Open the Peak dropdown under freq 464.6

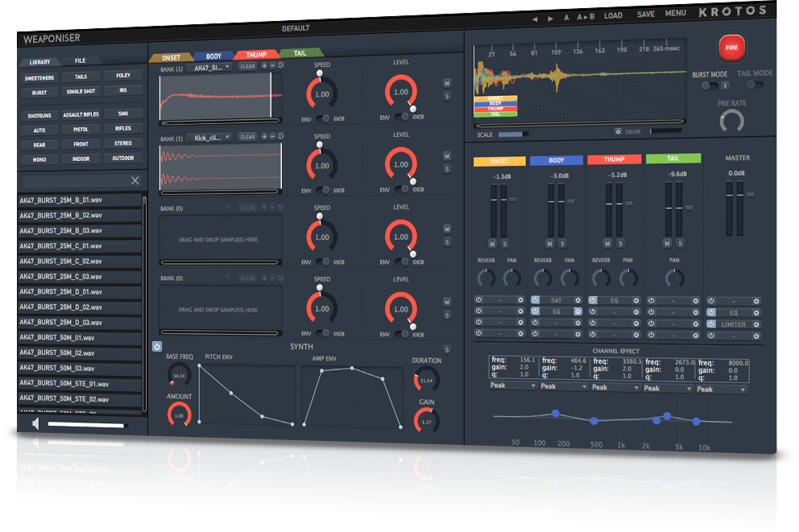(564, 386)
